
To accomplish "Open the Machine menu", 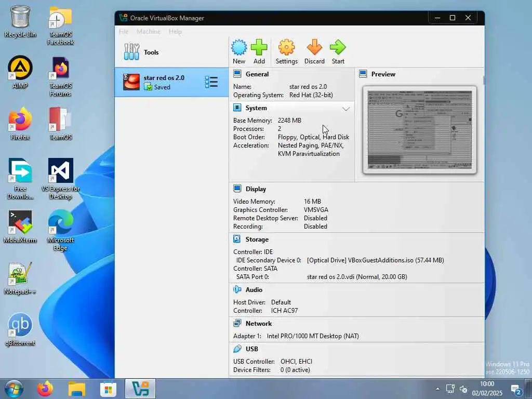I will (149, 32).
